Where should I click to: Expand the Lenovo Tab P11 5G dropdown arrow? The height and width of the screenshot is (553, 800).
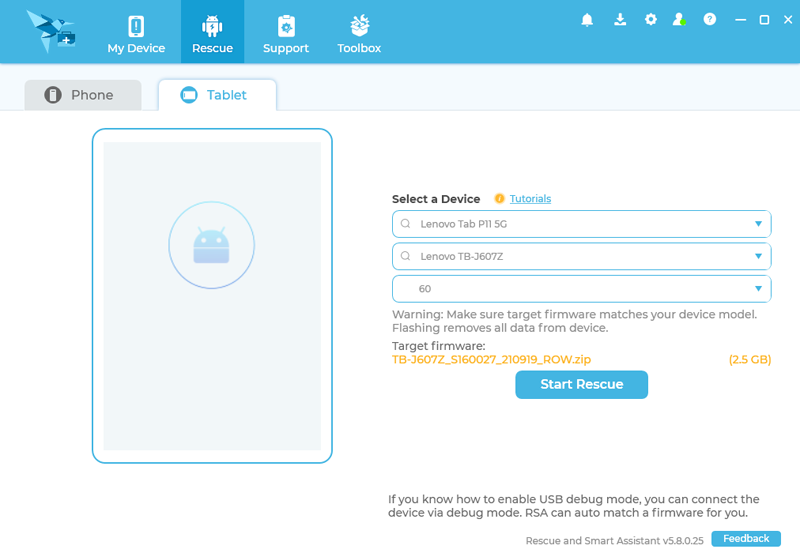click(x=758, y=224)
